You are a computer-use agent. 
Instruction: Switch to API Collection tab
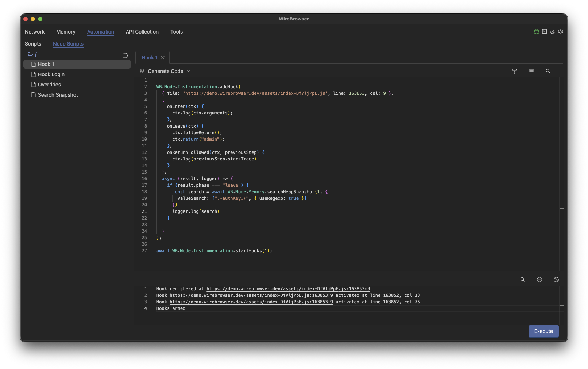[x=142, y=32]
